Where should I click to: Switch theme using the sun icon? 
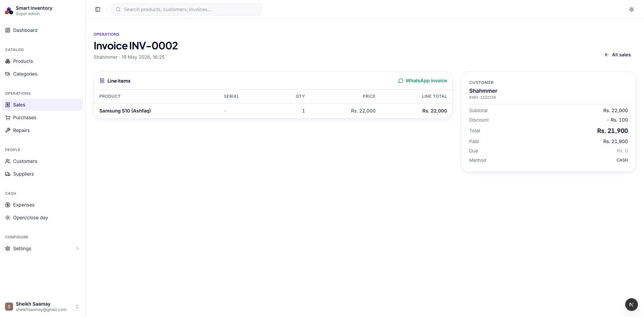click(x=632, y=9)
